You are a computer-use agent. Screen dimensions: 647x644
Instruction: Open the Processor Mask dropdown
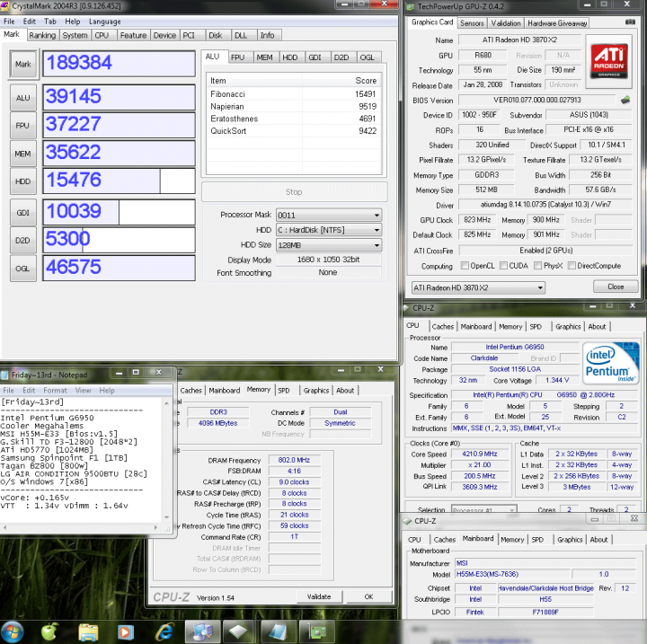click(329, 215)
